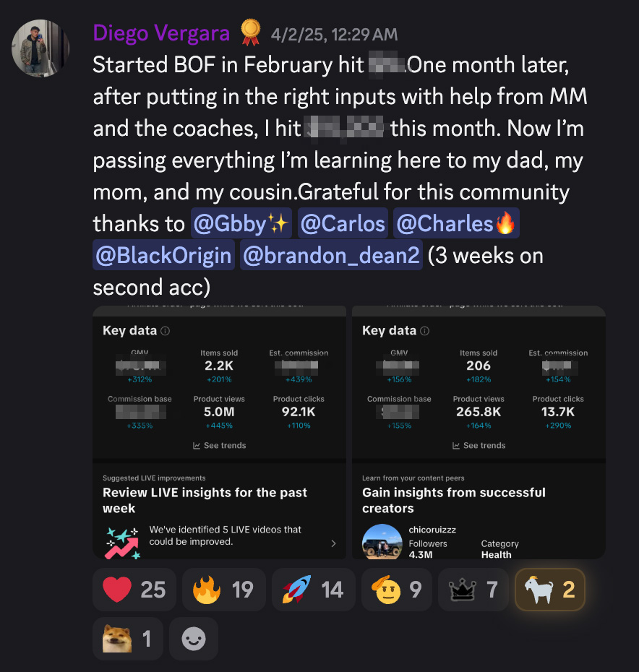Viewport: 639px width, 672px height.
Task: Open the @brandon_dean2 mention
Action: click(x=332, y=256)
